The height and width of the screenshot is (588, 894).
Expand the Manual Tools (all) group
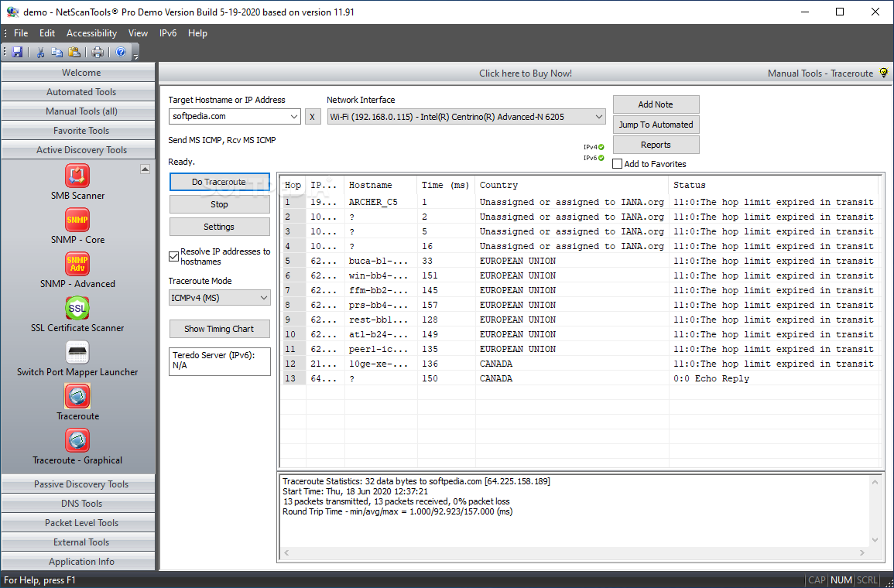pyautogui.click(x=78, y=111)
